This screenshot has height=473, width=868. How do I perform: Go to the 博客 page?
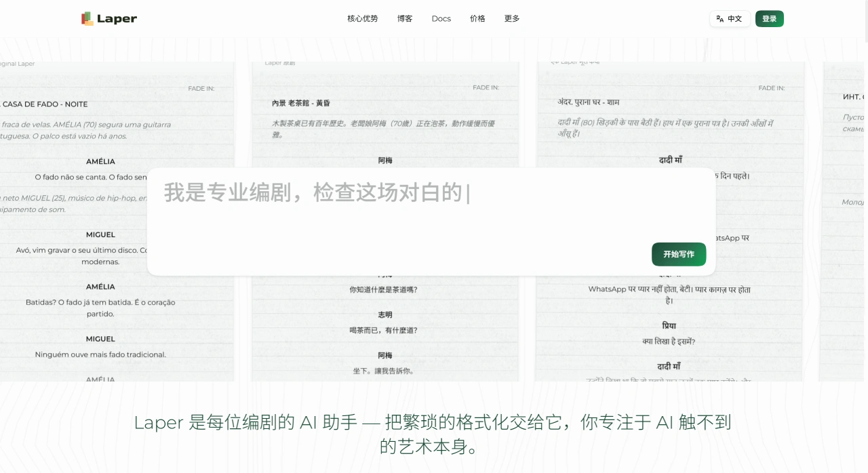tap(405, 18)
